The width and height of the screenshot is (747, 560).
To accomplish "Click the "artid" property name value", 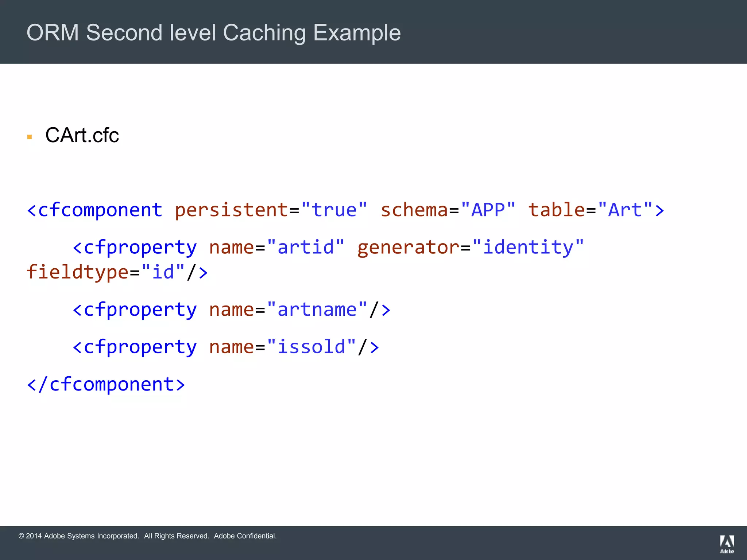I will 306,248.
